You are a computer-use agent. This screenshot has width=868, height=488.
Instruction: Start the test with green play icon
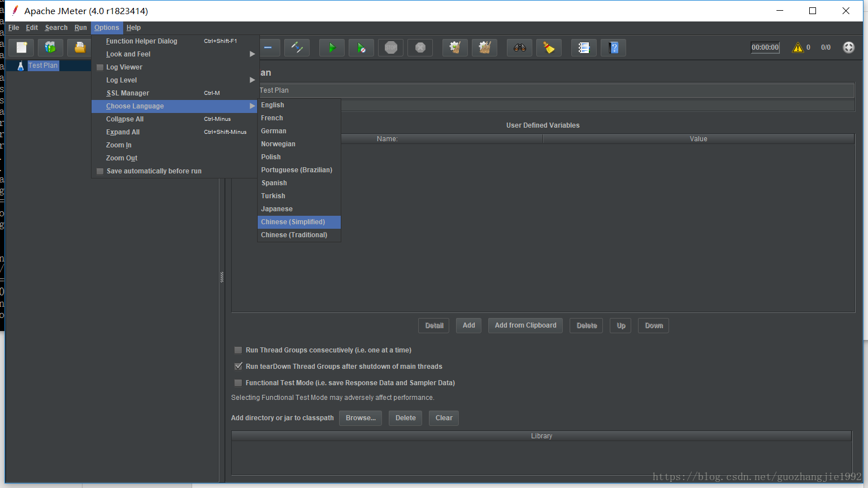pos(332,47)
